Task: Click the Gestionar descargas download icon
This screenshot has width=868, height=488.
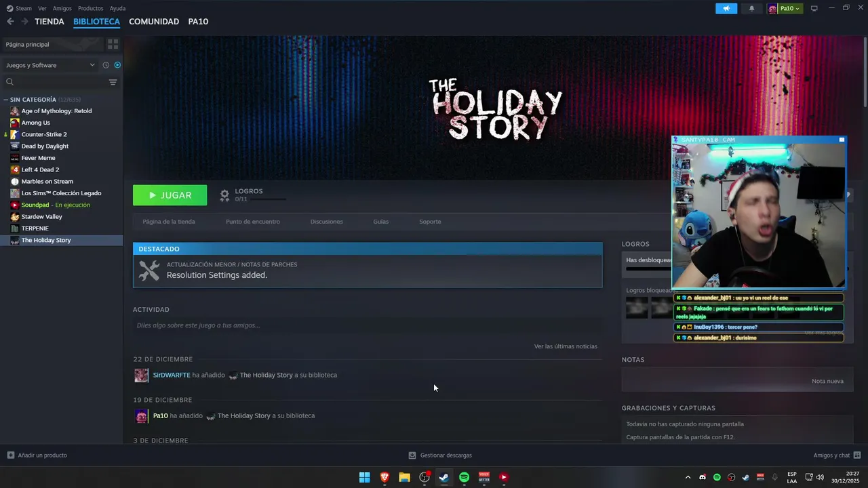Action: 412,455
